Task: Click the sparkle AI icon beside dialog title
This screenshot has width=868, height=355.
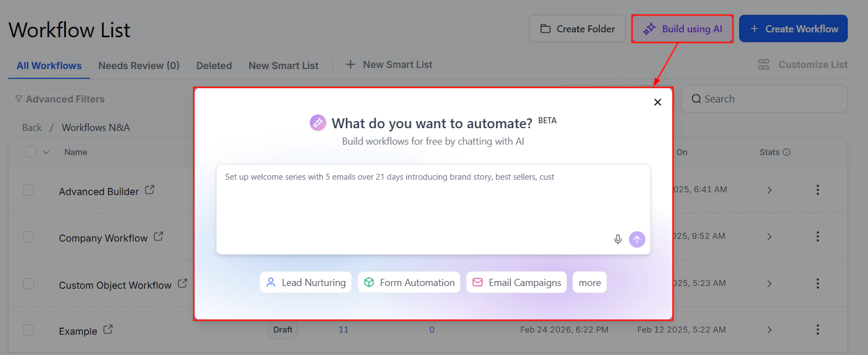Action: [x=318, y=123]
